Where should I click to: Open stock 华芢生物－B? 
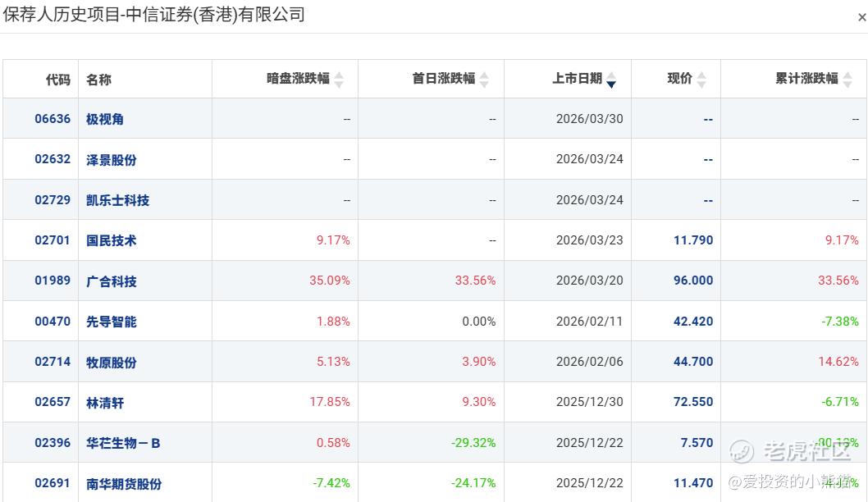point(123,443)
